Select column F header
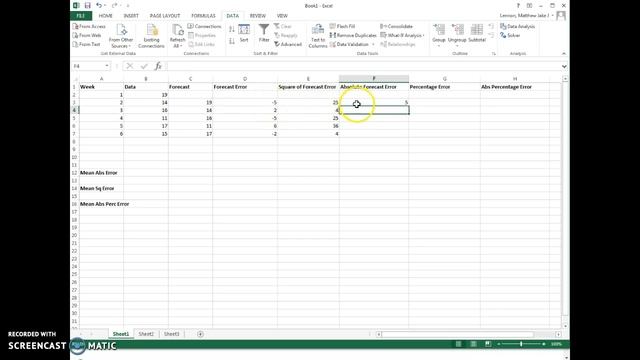 coord(374,78)
